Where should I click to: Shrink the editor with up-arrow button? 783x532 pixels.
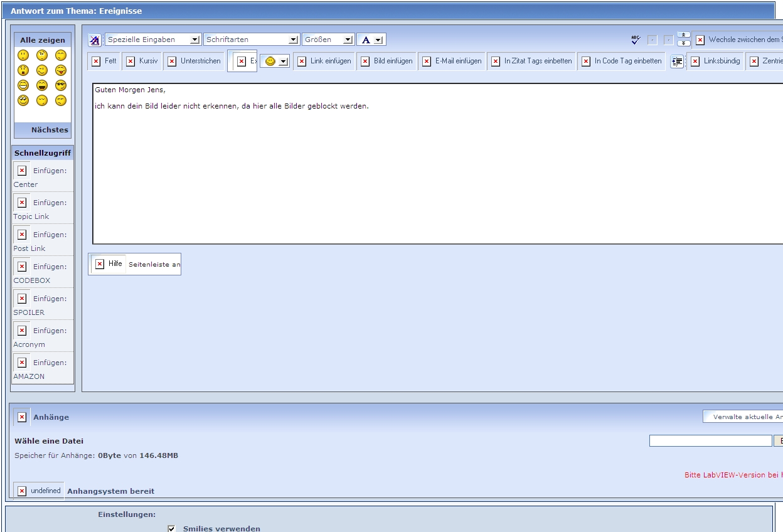[x=684, y=36]
